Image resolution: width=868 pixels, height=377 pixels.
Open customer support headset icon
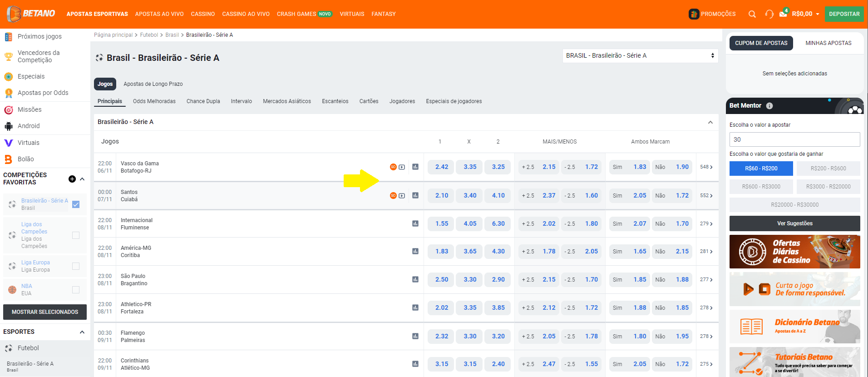click(769, 14)
